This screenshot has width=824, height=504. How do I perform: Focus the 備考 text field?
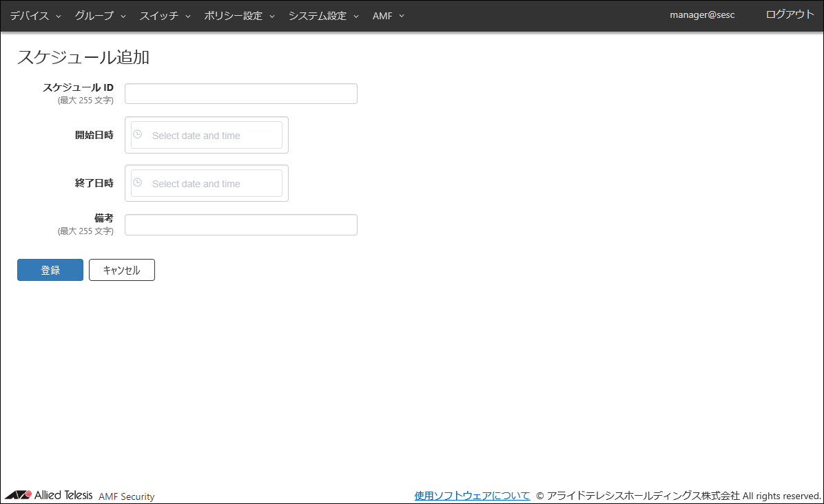[241, 224]
